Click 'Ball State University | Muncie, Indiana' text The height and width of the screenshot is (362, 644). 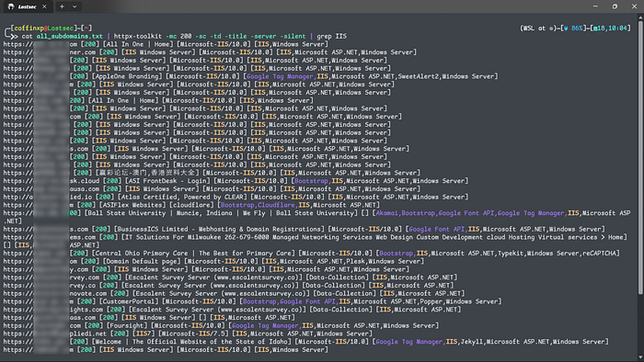point(160,213)
